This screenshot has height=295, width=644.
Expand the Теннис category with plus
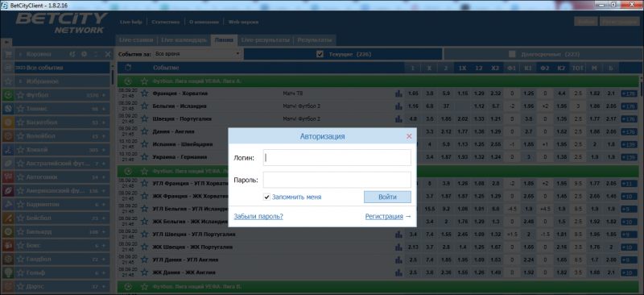coord(104,109)
